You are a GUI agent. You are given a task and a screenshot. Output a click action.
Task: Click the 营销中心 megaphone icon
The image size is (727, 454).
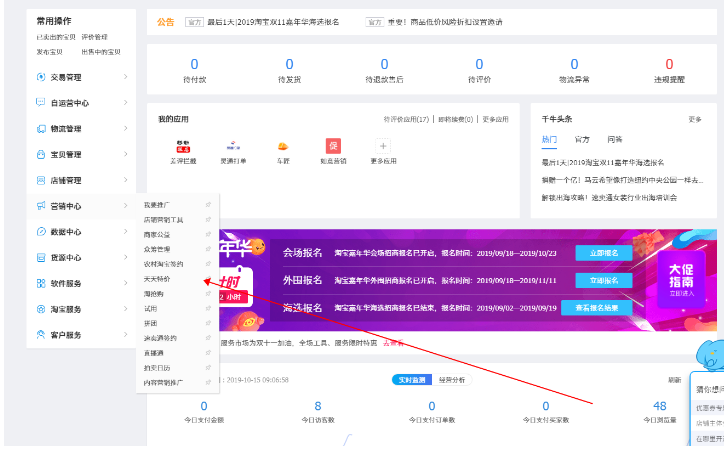click(41, 206)
